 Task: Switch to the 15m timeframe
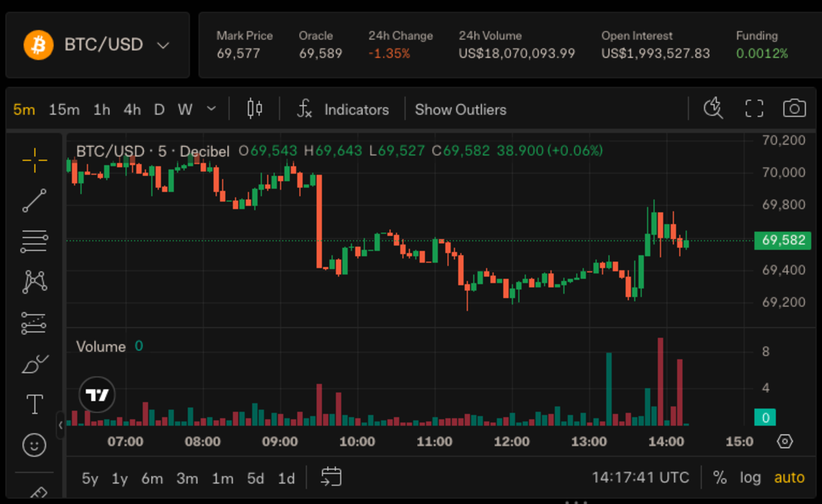click(64, 110)
